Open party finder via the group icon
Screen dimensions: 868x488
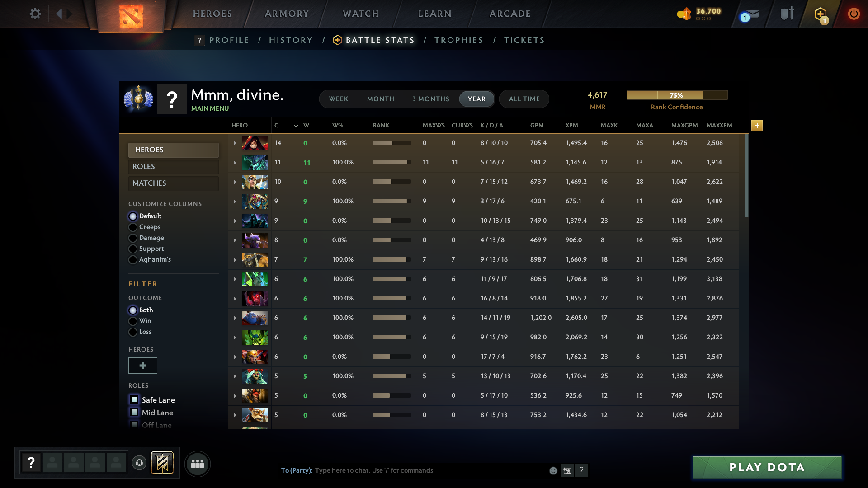pos(197,464)
